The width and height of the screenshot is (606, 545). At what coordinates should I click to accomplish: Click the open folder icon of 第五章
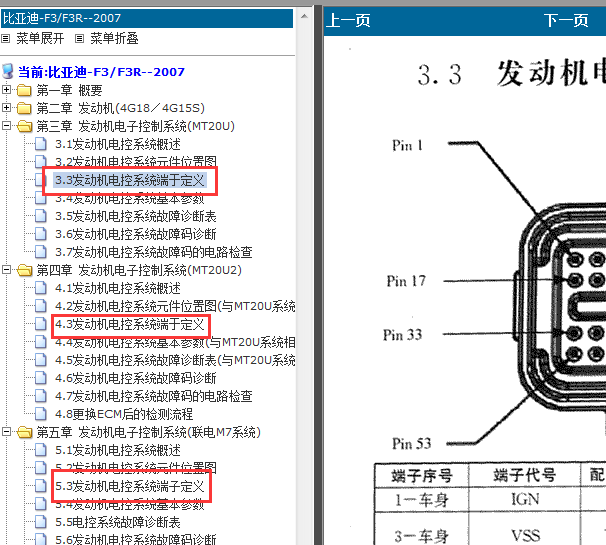click(25, 432)
